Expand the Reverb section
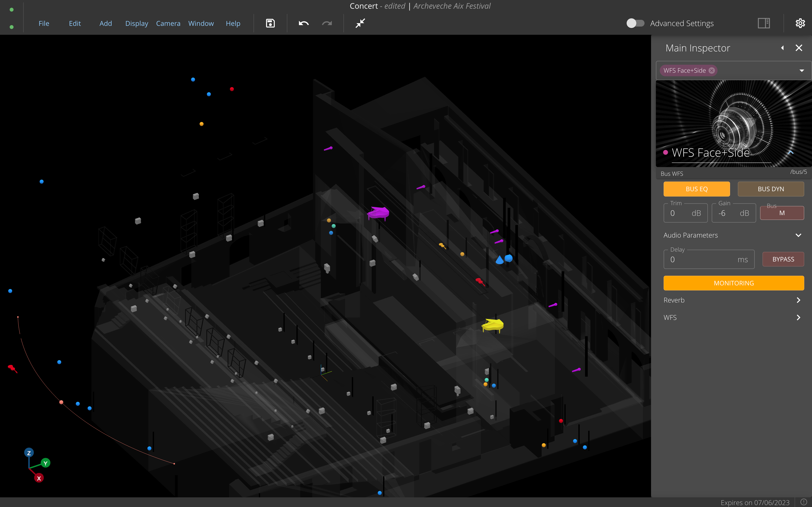Viewport: 812px width, 507px height. pyautogui.click(x=798, y=300)
